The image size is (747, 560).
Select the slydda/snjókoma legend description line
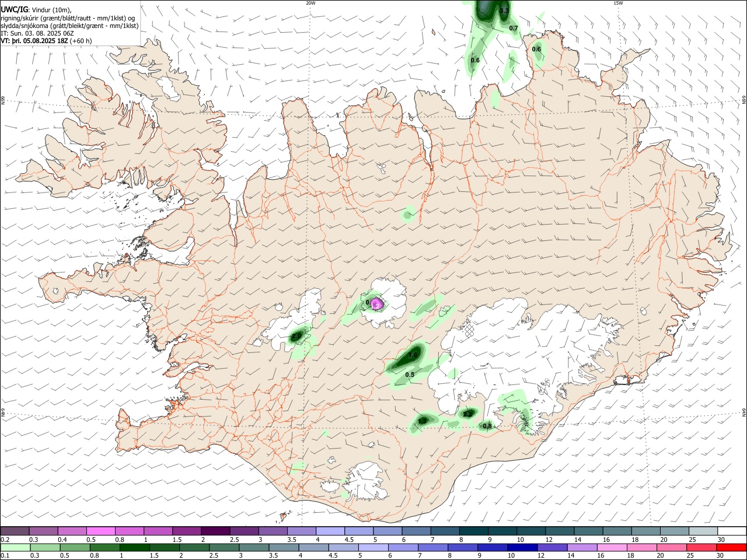pyautogui.click(x=69, y=26)
